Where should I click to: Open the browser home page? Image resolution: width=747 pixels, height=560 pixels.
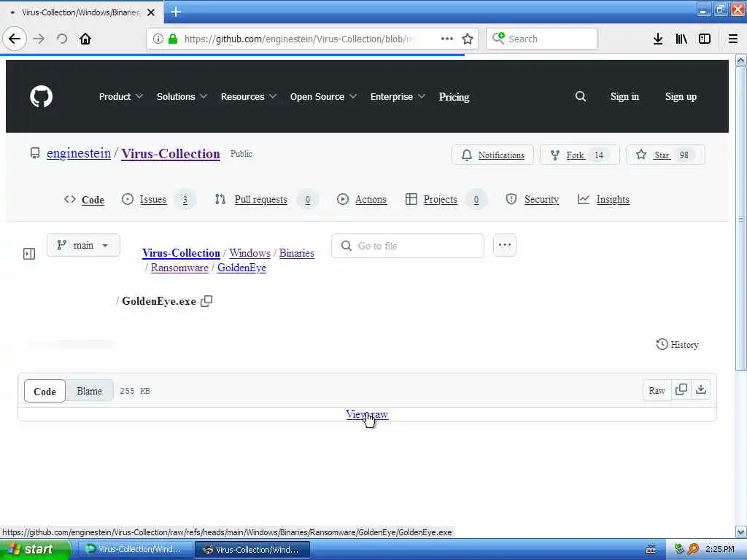(x=85, y=39)
